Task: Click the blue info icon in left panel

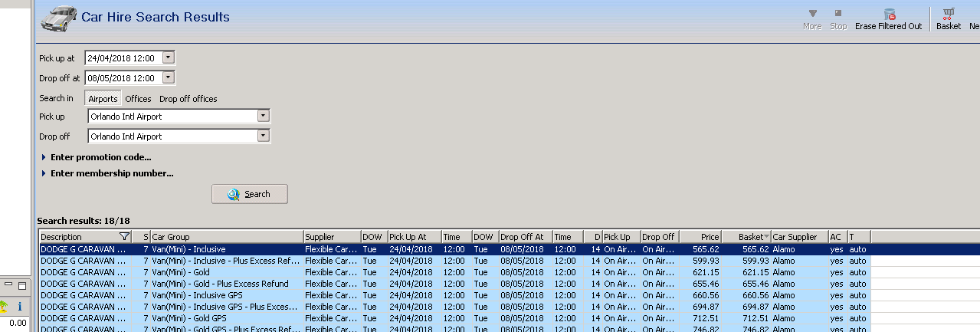Action: [20, 306]
